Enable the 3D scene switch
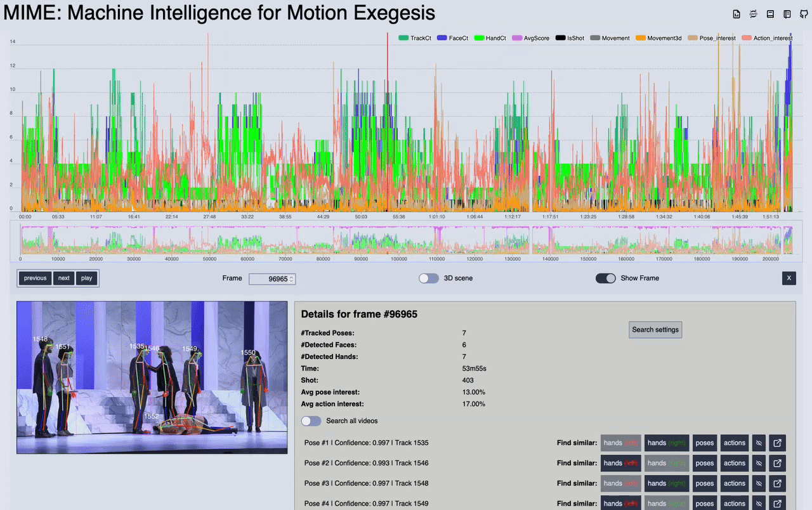This screenshot has width=812, height=510. pos(429,278)
